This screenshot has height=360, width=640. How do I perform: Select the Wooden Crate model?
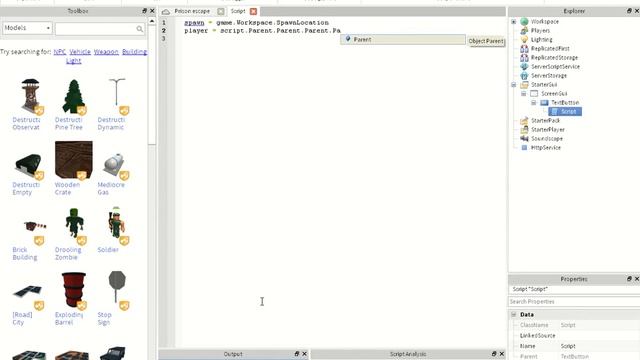74,160
